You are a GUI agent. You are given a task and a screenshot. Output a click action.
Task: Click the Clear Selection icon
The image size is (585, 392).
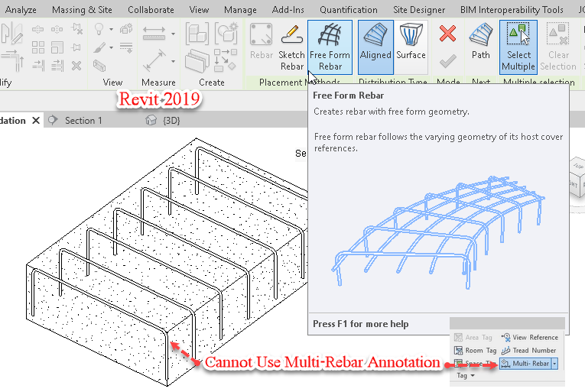pos(558,46)
